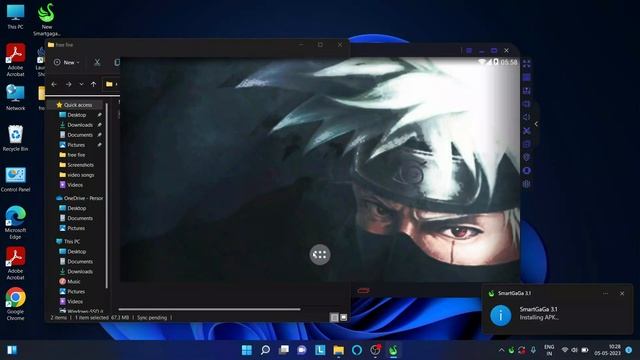This screenshot has width=640, height=360.
Task: Click the apps drawer button on emulator screen
Action: click(320, 255)
